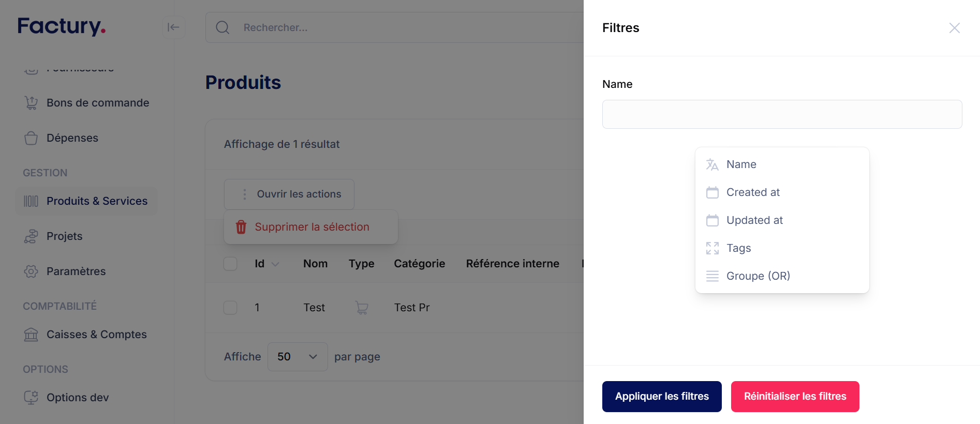Click Appliquer les filtres button
Screen dimensions: 980x424
coord(662,397)
